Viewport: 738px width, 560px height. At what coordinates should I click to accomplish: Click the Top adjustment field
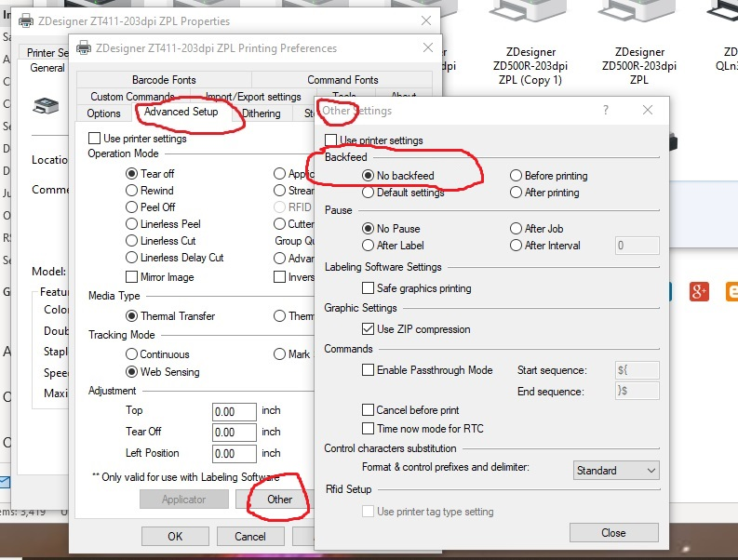234,412
